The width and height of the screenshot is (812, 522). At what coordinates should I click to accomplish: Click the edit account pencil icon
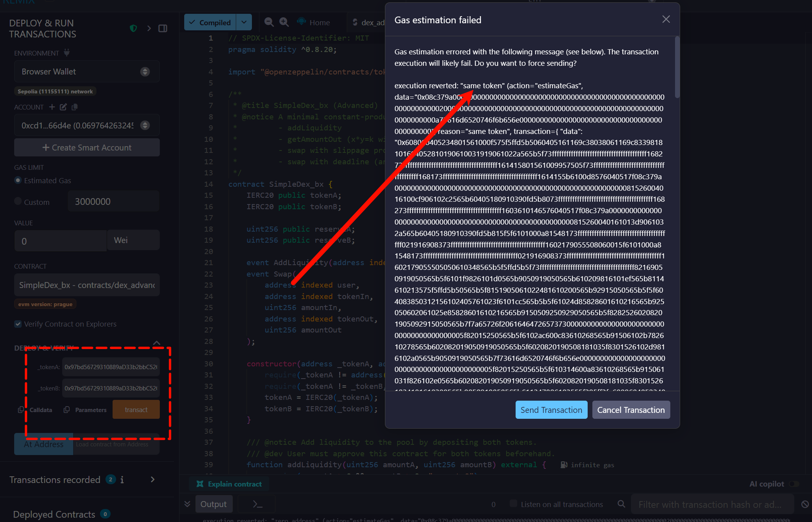click(63, 107)
